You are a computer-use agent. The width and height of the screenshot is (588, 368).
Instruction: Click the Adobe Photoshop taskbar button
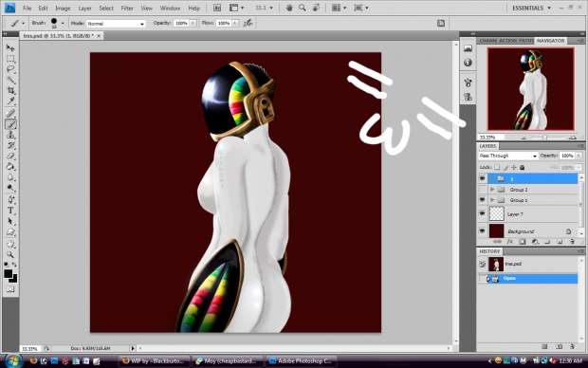click(x=302, y=360)
